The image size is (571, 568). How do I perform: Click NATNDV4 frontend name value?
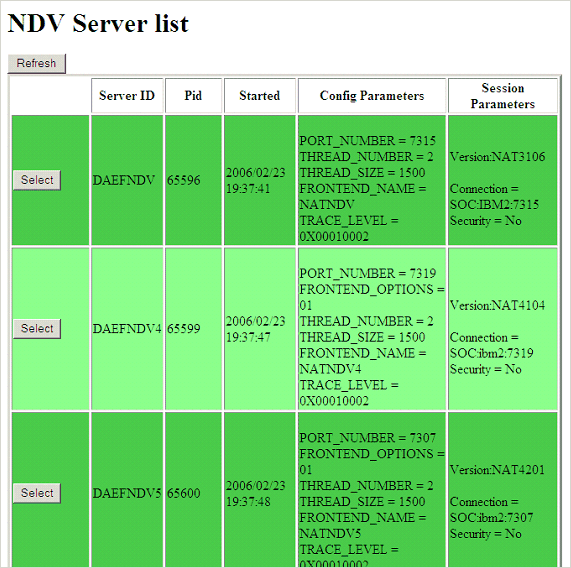tap(330, 369)
